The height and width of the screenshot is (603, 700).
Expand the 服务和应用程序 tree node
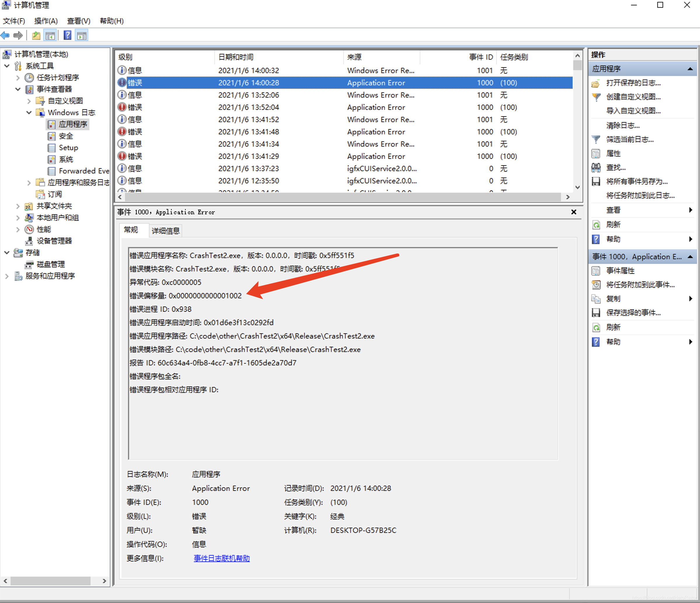click(x=7, y=276)
